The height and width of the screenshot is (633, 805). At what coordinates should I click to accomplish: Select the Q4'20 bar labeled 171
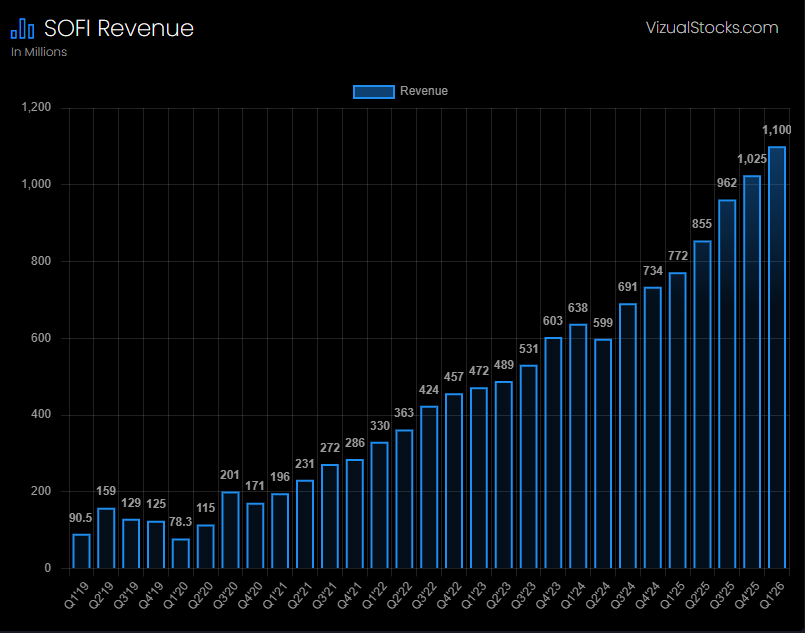click(255, 536)
